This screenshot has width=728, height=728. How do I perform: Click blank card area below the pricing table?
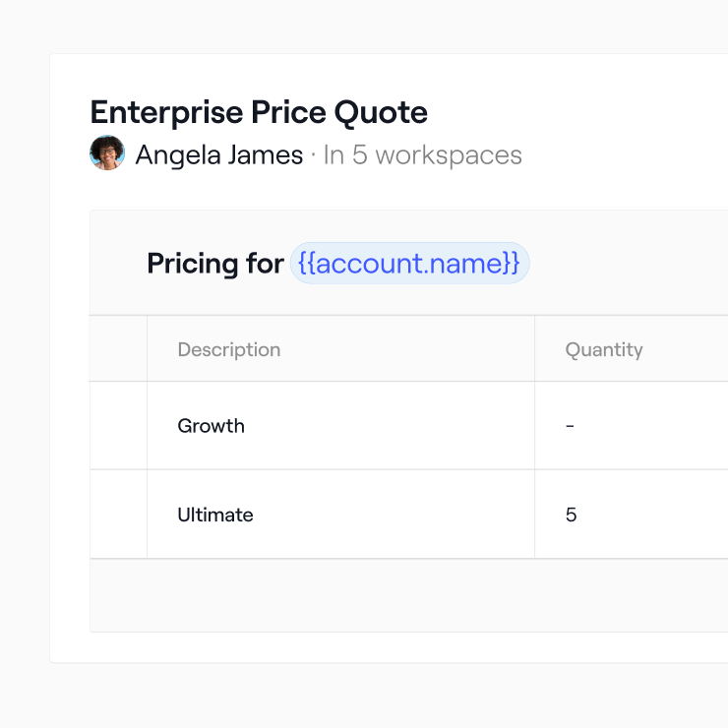(x=394, y=647)
